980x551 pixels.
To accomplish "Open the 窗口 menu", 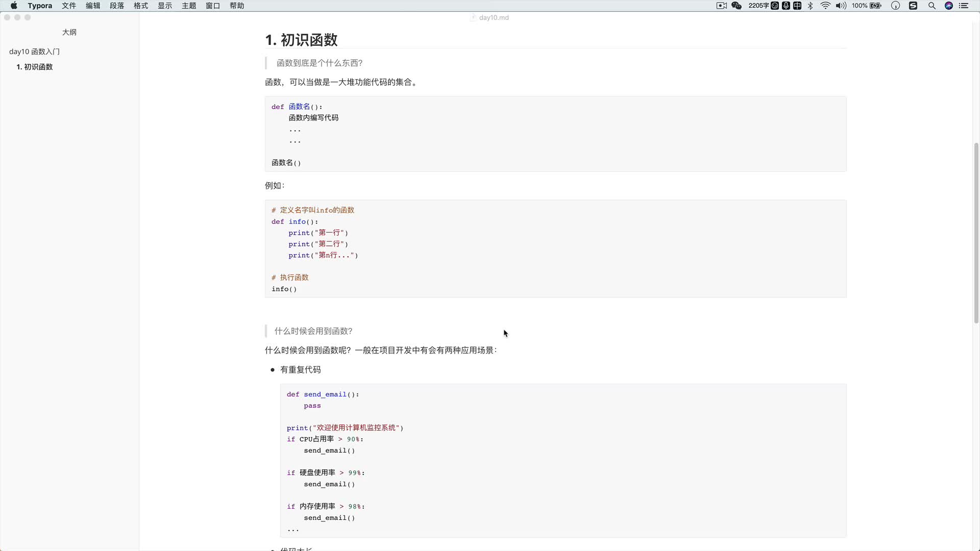I will pyautogui.click(x=213, y=6).
